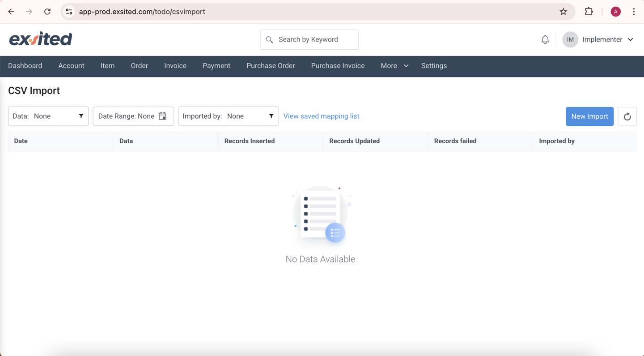Click the Implementer username
Screen dimensions: 644x356
click(602, 39)
